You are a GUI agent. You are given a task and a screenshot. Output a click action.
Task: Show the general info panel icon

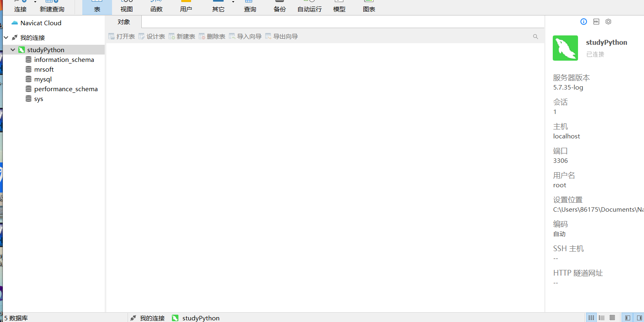[584, 22]
